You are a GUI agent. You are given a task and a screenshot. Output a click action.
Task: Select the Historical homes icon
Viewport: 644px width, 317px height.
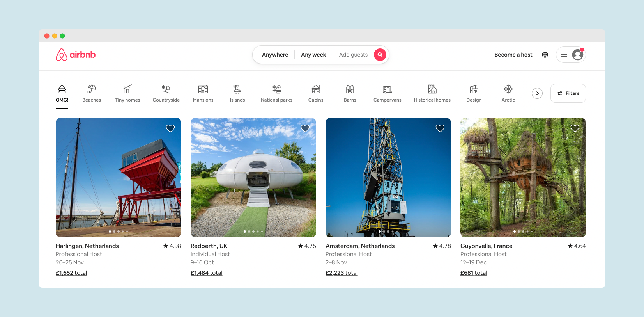(x=432, y=89)
